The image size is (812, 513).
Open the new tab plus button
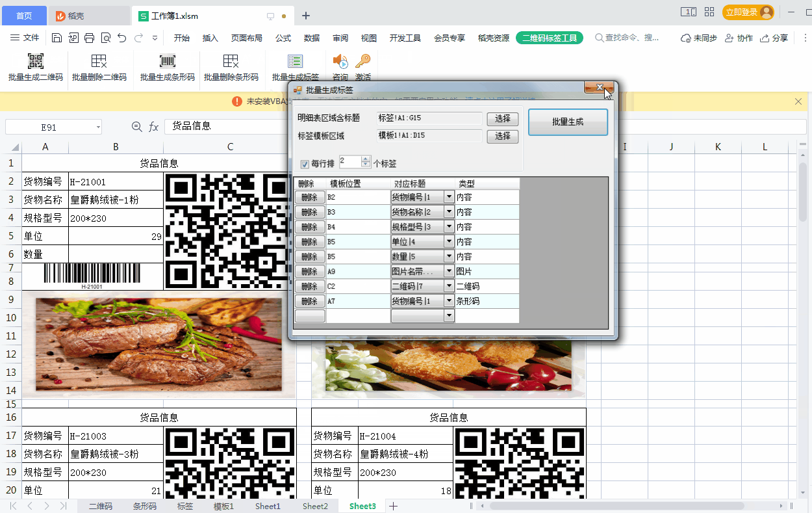click(x=306, y=16)
